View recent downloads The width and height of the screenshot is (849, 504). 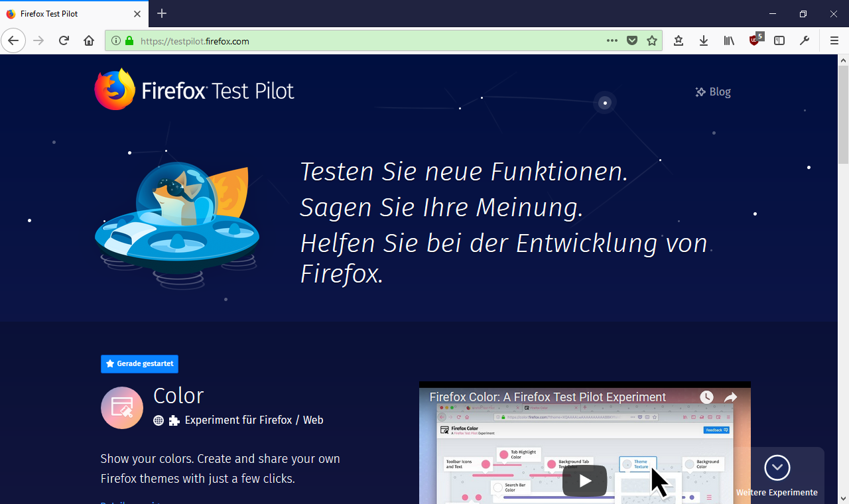pos(703,40)
